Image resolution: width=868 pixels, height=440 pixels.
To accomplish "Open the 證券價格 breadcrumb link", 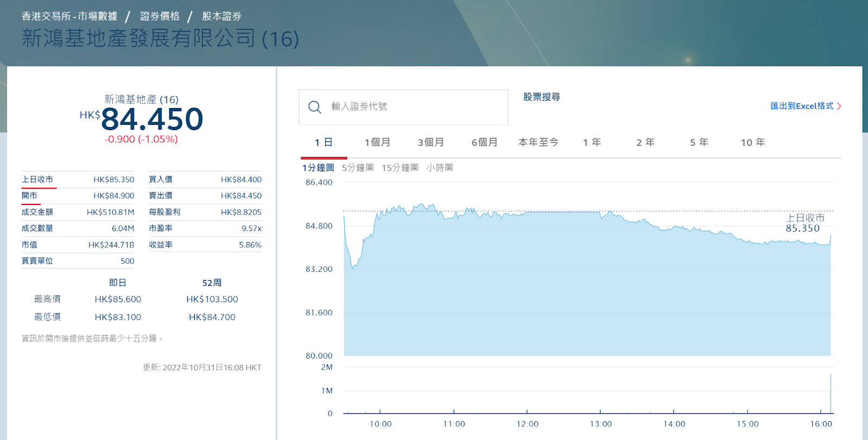I will pyautogui.click(x=160, y=16).
